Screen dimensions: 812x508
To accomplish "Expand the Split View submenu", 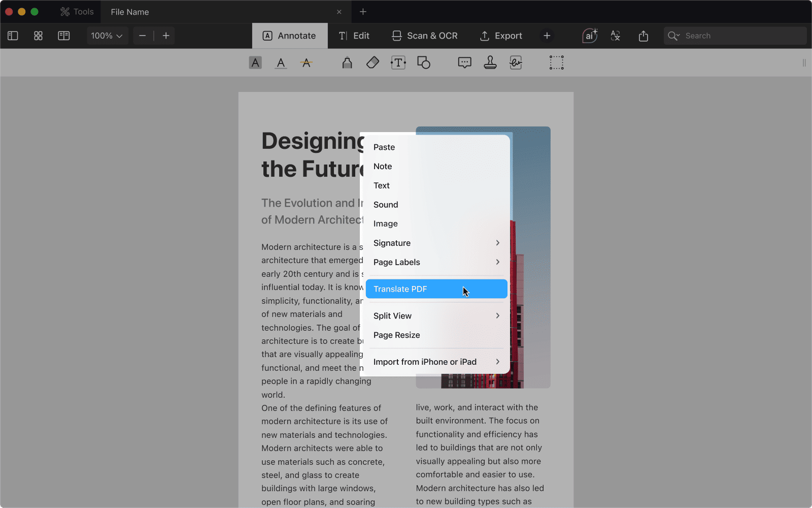I will click(436, 316).
